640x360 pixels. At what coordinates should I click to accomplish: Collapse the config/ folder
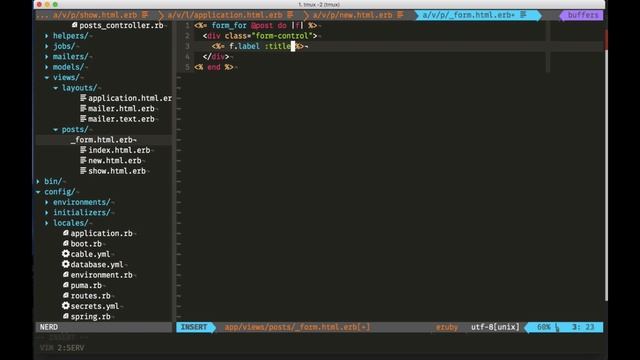point(38,192)
